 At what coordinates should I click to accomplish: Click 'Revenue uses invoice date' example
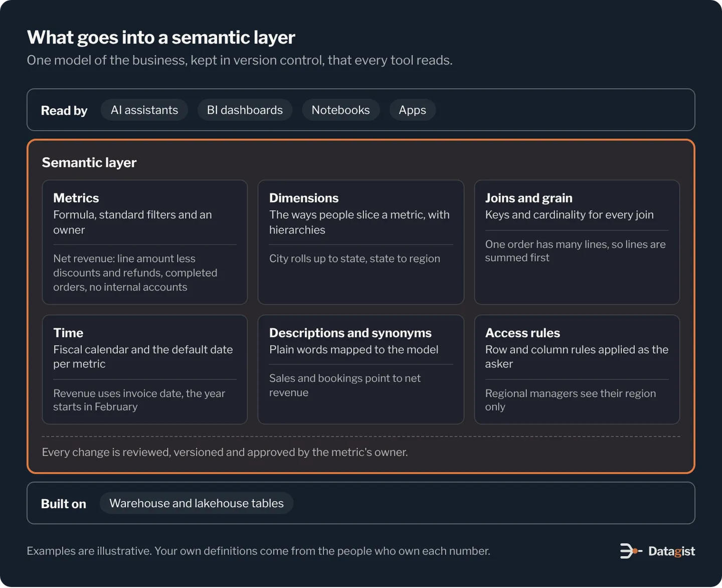(139, 400)
